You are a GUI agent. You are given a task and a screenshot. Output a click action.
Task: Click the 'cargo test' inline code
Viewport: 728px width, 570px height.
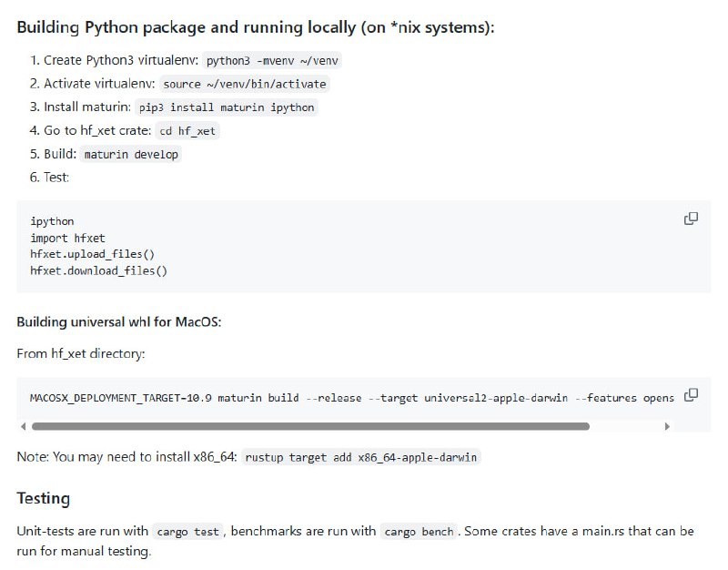187,532
